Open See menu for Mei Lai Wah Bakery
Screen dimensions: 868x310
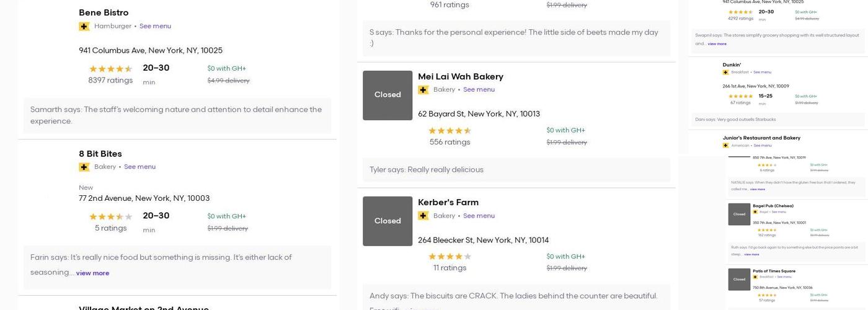tap(479, 90)
